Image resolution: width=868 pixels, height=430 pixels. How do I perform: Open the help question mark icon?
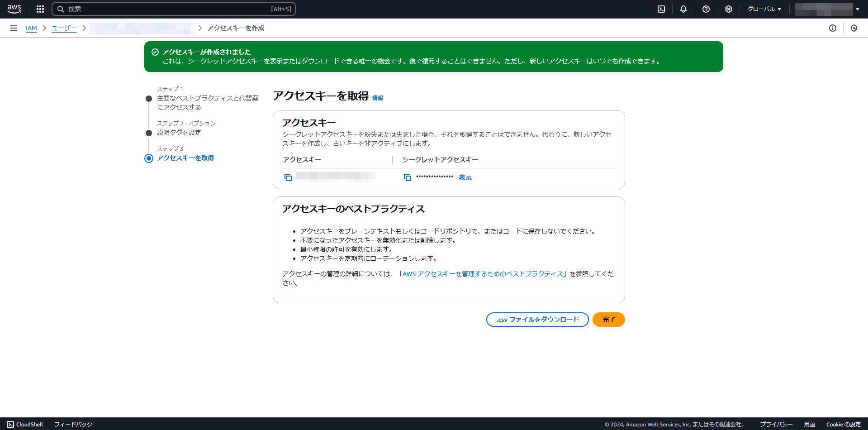point(706,9)
